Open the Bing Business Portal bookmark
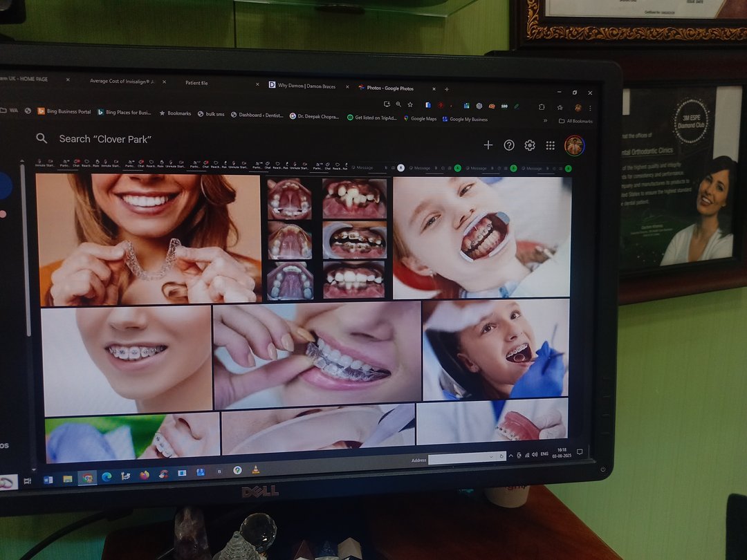This screenshot has height=560, width=747. click(64, 111)
